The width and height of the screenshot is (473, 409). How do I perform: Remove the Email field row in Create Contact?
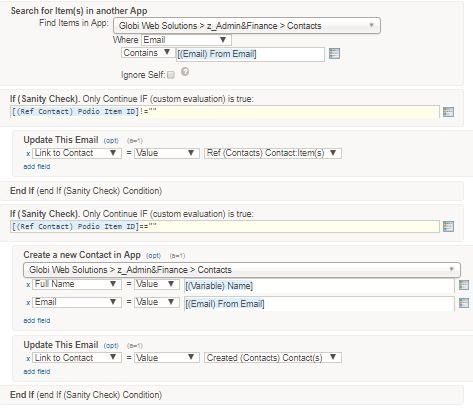point(28,303)
